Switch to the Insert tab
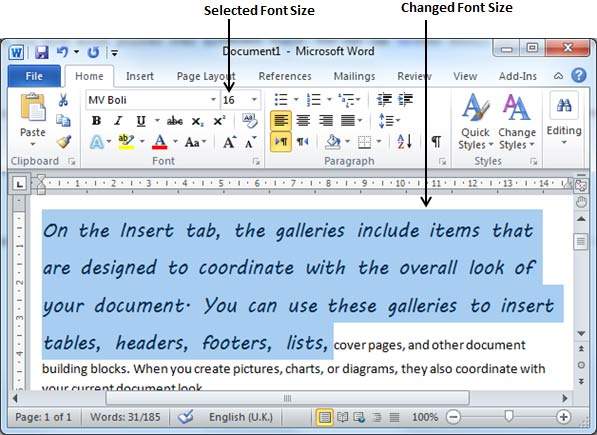Screen dimensions: 597x435 tap(140, 76)
